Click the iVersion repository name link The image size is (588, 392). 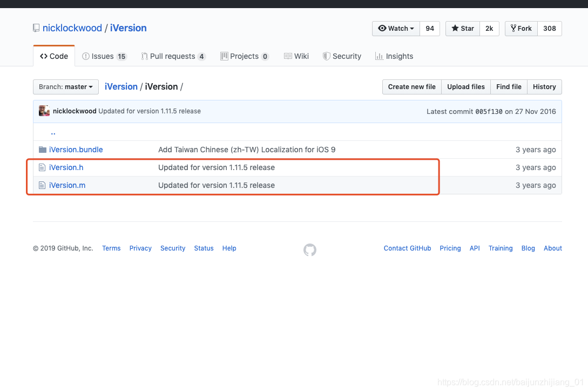pyautogui.click(x=129, y=28)
